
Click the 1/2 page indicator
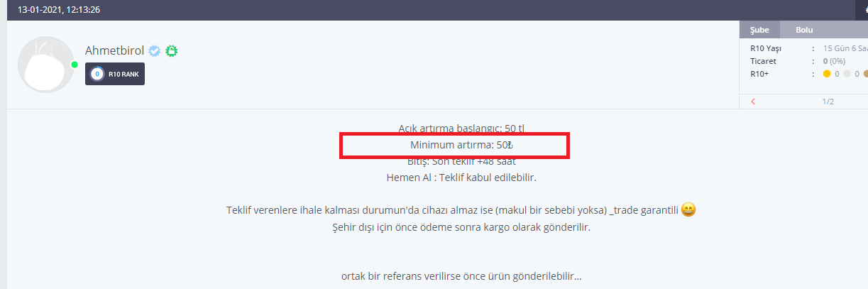(x=828, y=102)
